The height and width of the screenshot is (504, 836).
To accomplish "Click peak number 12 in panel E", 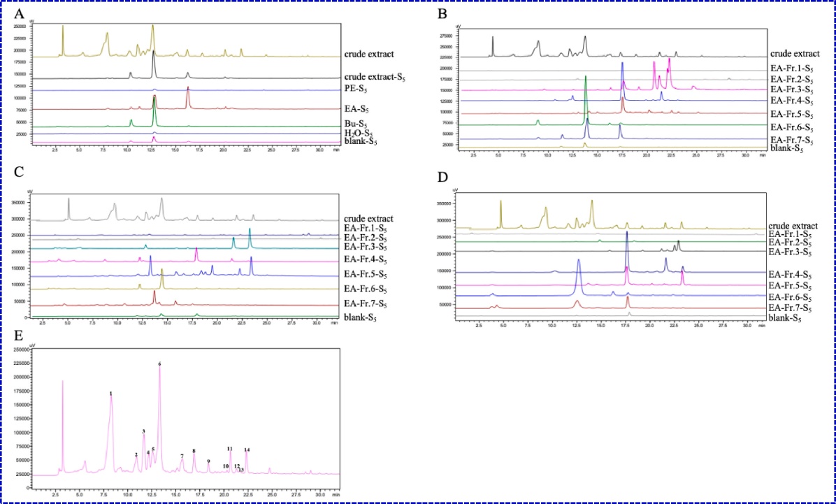I will coord(237,466).
